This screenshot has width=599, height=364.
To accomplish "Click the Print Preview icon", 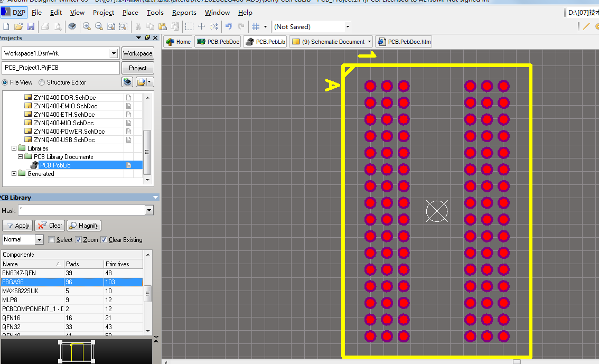I will point(57,27).
